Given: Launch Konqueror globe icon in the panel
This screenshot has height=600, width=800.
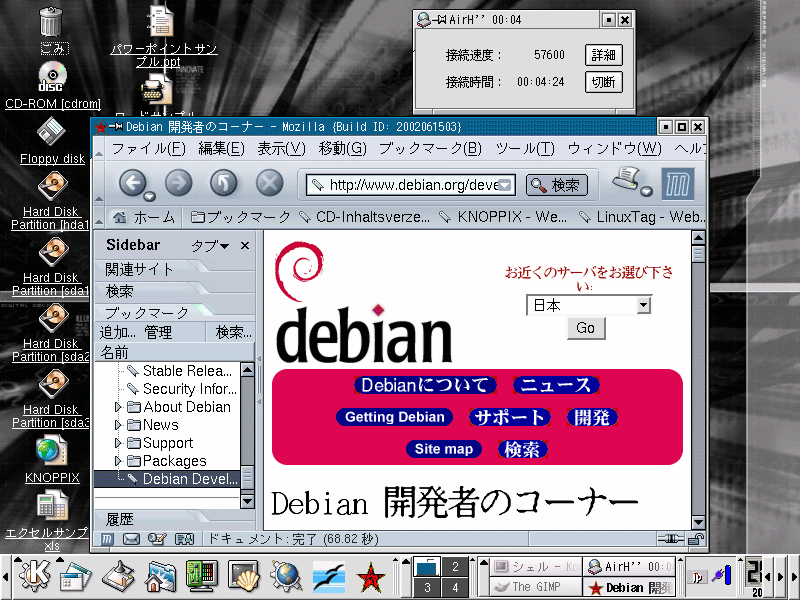Looking at the screenshot, I should 286,577.
